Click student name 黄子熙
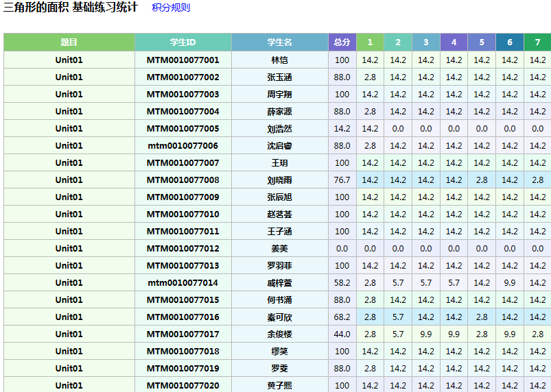The height and width of the screenshot is (392, 551). [280, 386]
